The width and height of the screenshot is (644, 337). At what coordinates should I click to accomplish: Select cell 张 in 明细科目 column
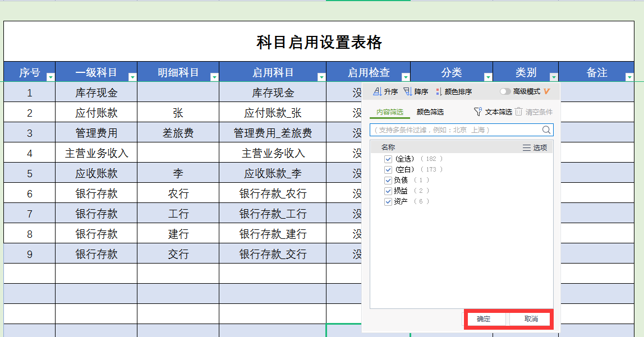point(178,112)
